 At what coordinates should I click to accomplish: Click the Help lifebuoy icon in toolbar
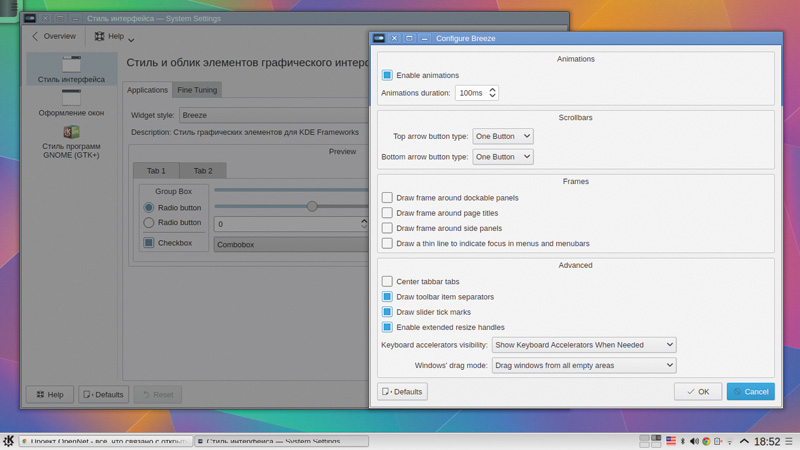click(99, 36)
